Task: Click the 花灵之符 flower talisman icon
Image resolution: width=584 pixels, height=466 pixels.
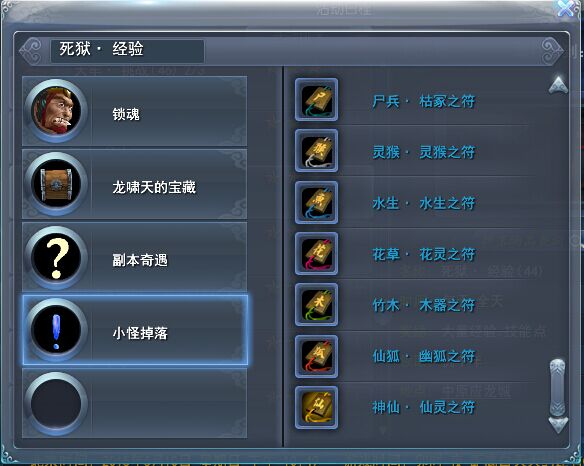Action: 316,253
